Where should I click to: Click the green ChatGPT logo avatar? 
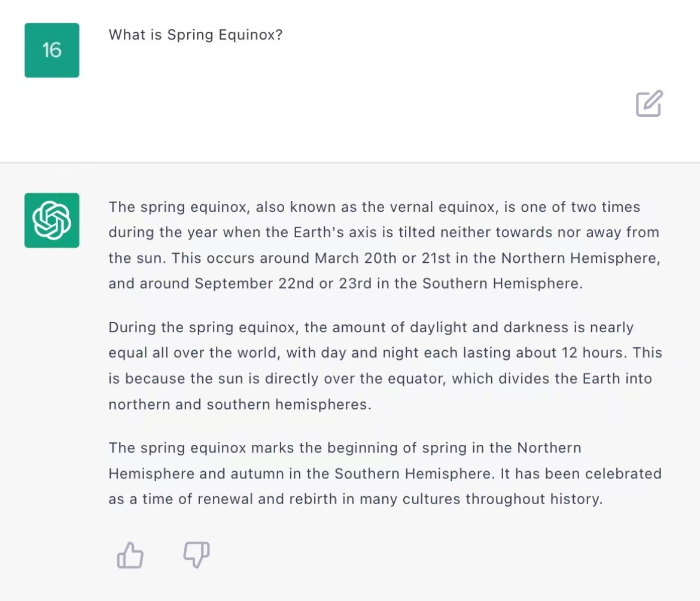pyautogui.click(x=52, y=220)
